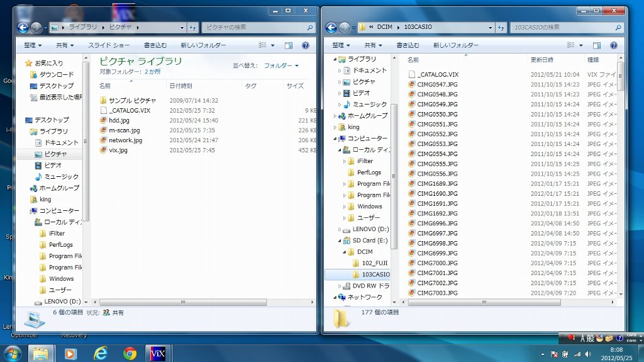The width and height of the screenshot is (644, 362).
Task: Open the 2 か所 locations link
Action: click(x=152, y=72)
